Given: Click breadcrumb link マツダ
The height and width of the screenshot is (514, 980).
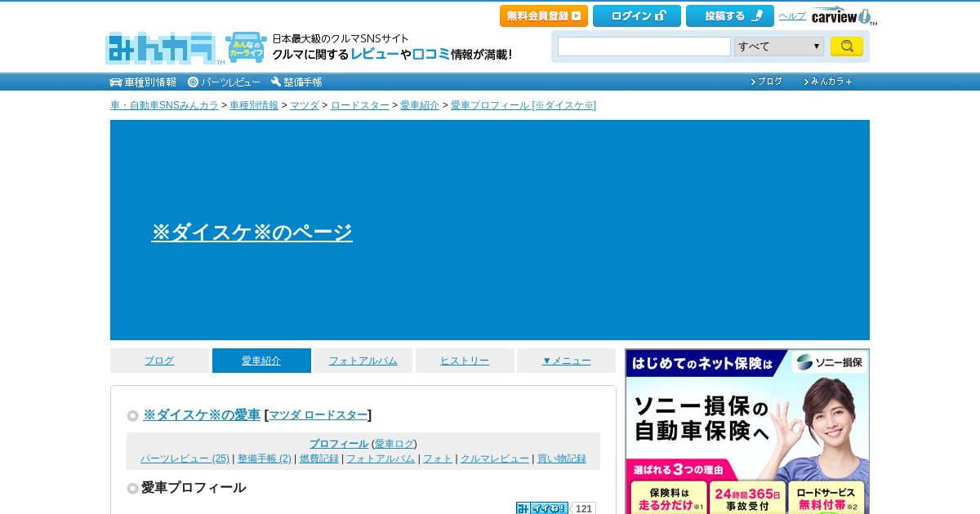Looking at the screenshot, I should [305, 105].
